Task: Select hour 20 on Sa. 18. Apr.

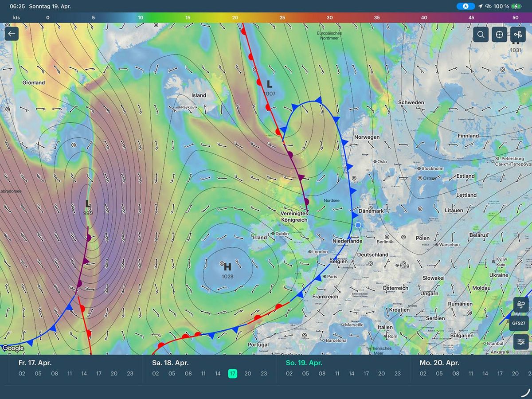Action: [248, 374]
